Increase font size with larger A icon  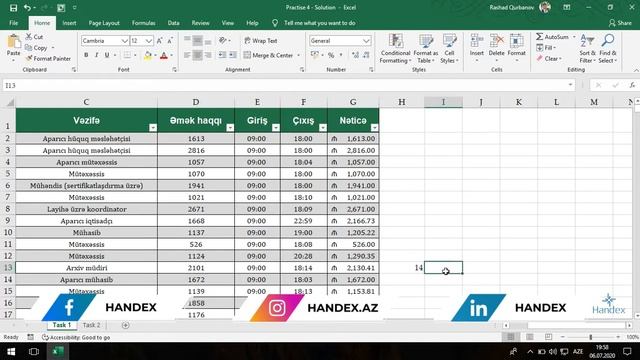click(160, 41)
